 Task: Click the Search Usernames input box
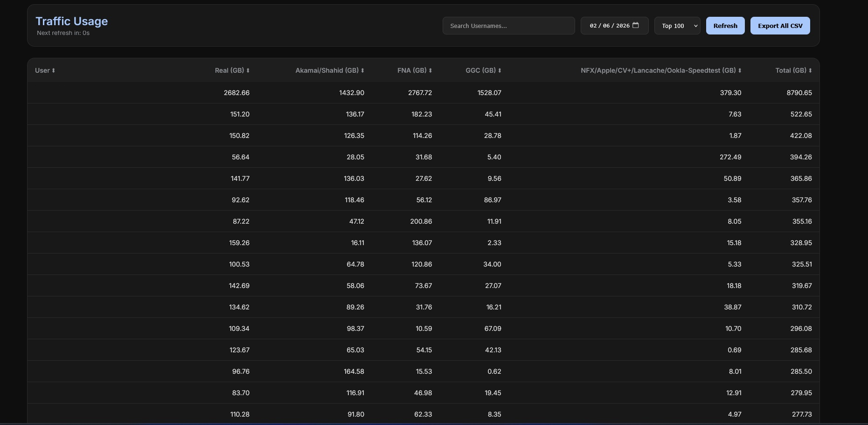(508, 26)
